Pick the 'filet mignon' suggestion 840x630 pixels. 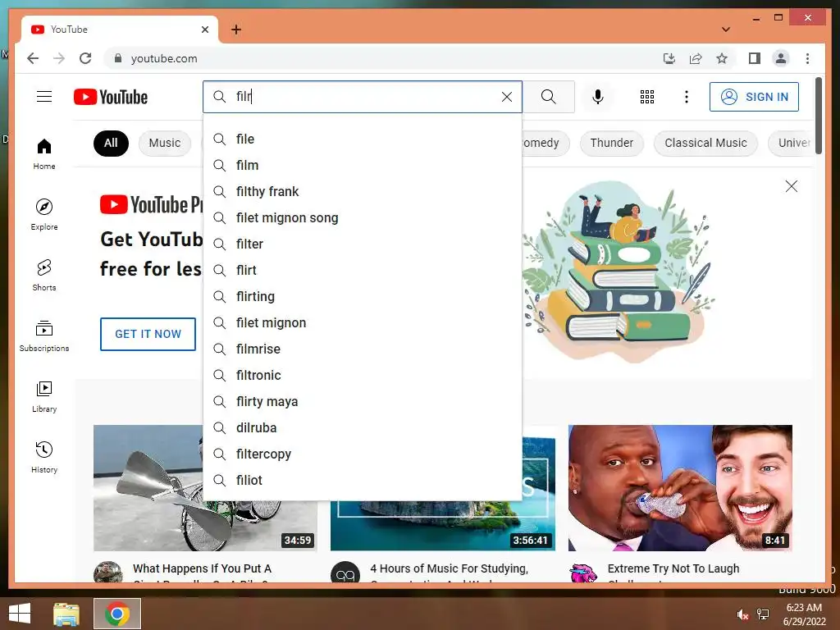pos(363,323)
